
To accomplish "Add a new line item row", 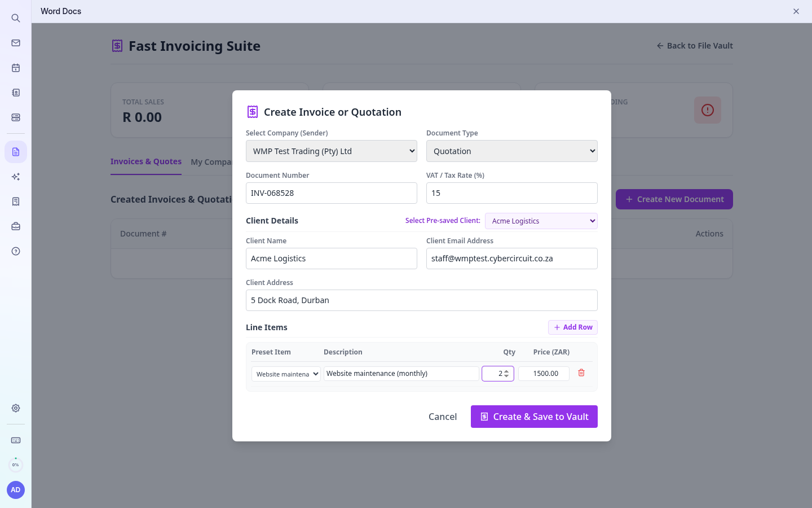I will [573, 327].
